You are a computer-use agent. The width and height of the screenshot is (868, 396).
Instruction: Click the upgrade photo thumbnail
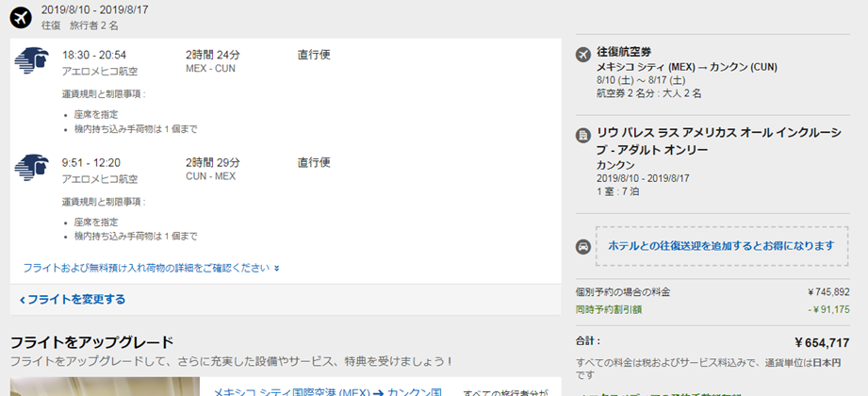(x=106, y=387)
